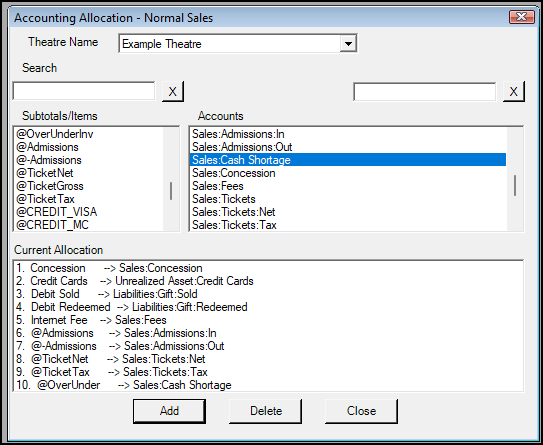Select allocation 2 Credit Cards row
Viewport: 543px width, 445px height.
[x=135, y=281]
